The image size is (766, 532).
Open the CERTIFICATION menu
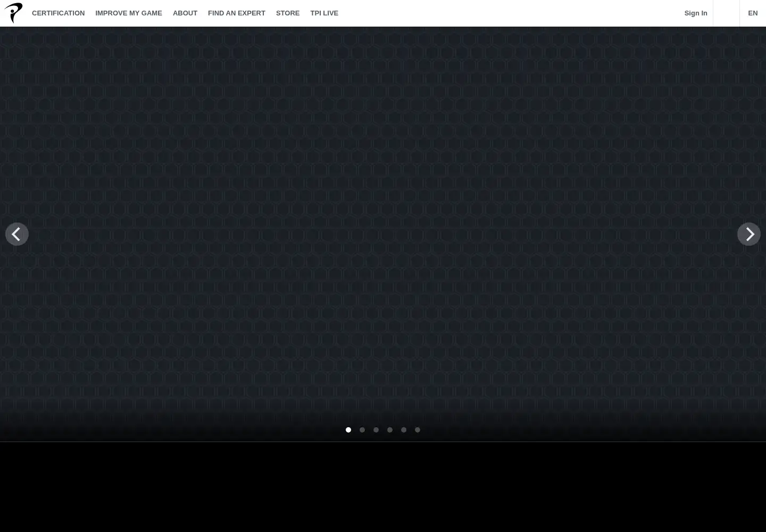58,13
